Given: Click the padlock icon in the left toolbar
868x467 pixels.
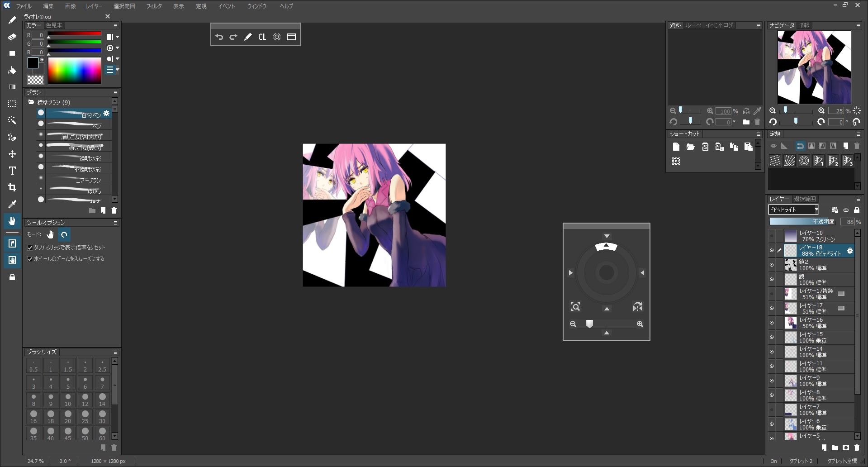Looking at the screenshot, I should (12, 277).
